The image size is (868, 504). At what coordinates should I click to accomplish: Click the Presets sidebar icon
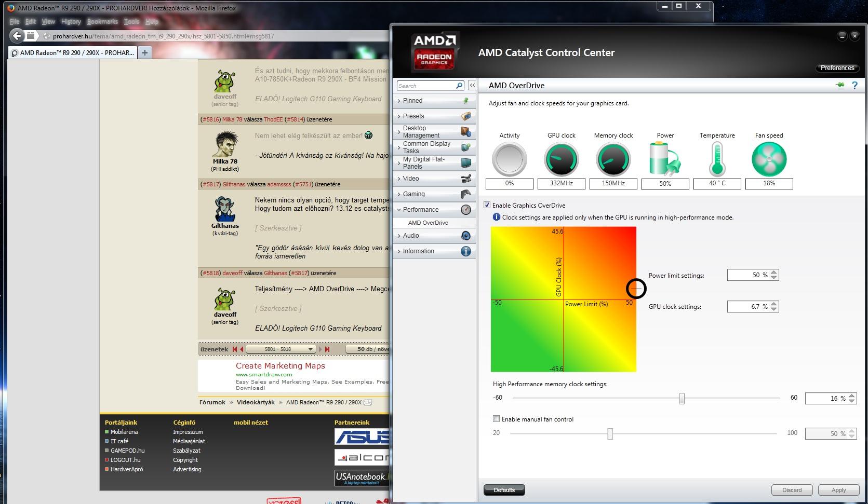(x=466, y=116)
